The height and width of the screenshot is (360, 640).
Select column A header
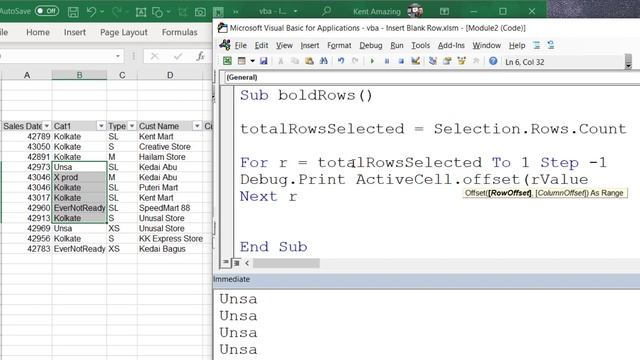pos(27,75)
